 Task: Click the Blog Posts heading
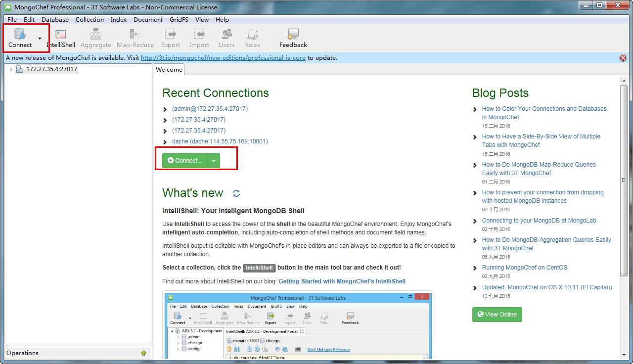coord(500,93)
